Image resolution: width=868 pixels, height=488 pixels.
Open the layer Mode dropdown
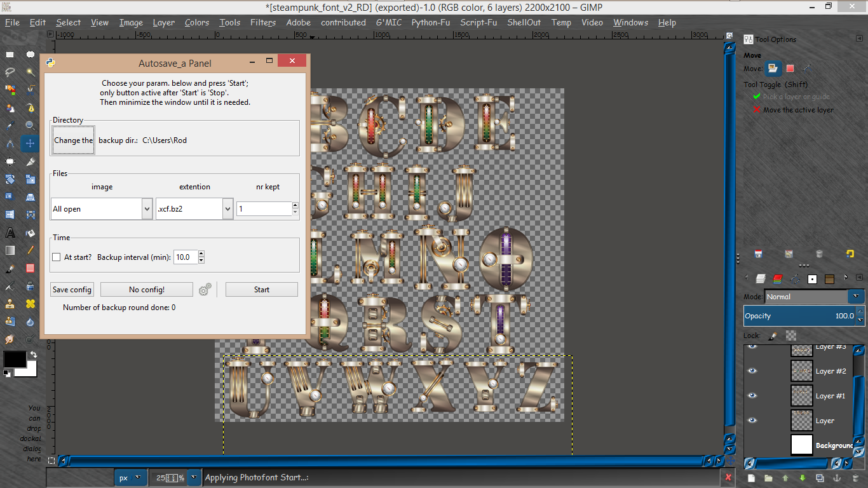pyautogui.click(x=815, y=297)
